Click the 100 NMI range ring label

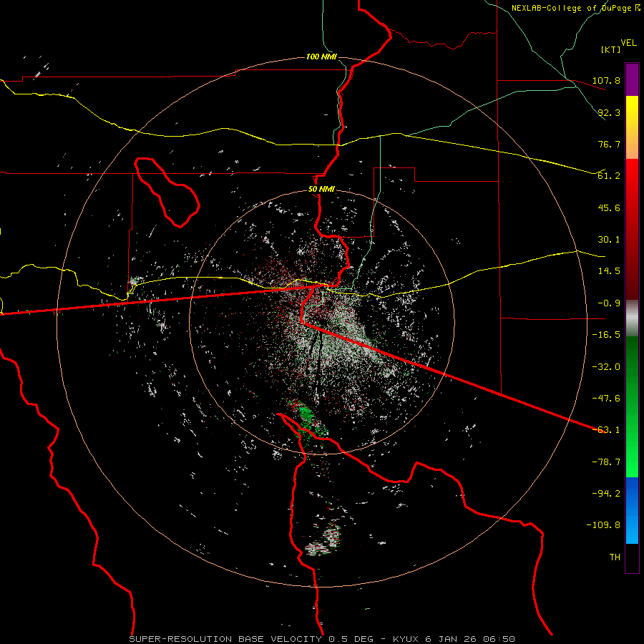pyautogui.click(x=321, y=57)
